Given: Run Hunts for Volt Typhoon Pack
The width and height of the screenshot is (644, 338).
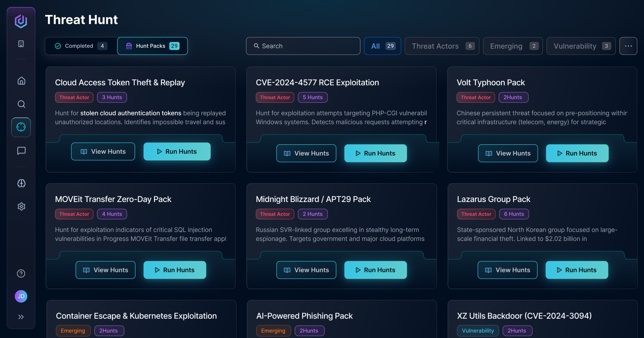Looking at the screenshot, I should [577, 153].
